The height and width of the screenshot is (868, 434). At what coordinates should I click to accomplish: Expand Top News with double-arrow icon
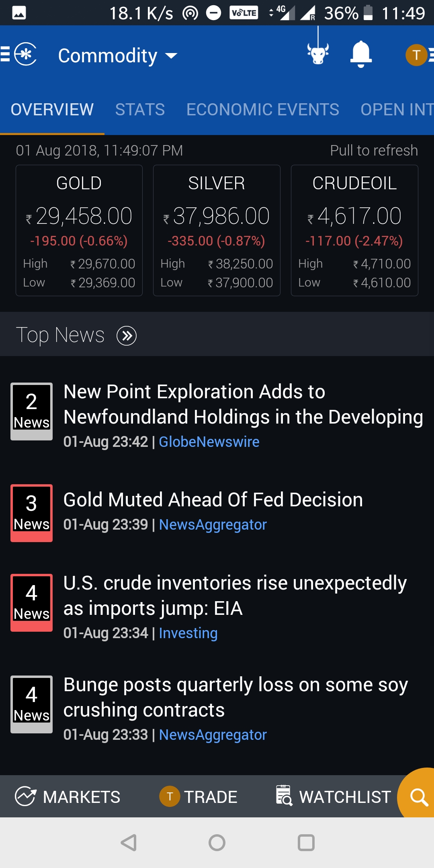(x=127, y=336)
